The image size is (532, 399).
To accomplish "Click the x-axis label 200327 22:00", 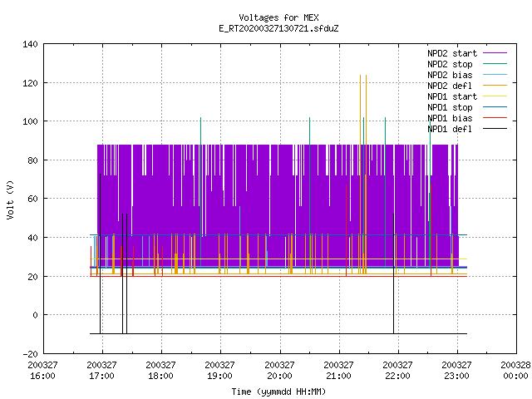I will click(x=397, y=371).
